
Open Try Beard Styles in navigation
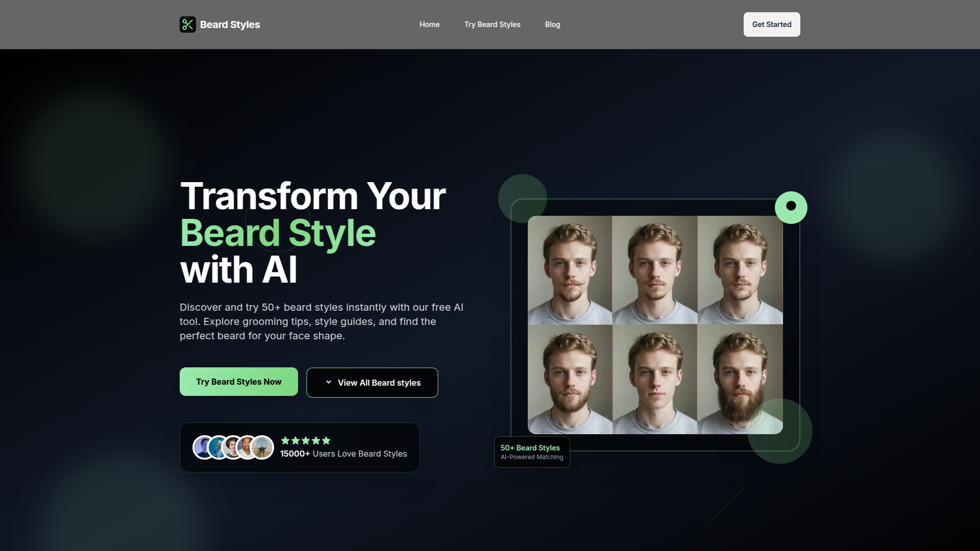click(x=492, y=24)
